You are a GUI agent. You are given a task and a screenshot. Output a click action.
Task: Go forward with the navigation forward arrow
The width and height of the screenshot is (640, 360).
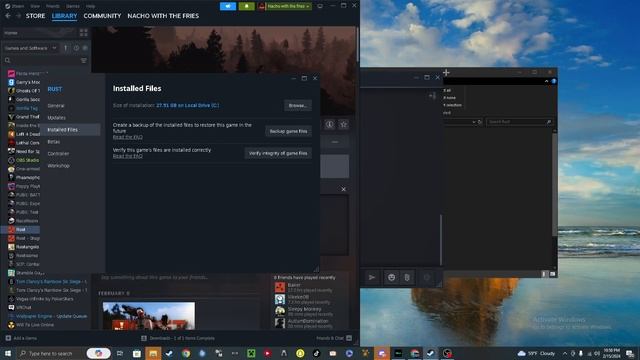click(x=18, y=16)
